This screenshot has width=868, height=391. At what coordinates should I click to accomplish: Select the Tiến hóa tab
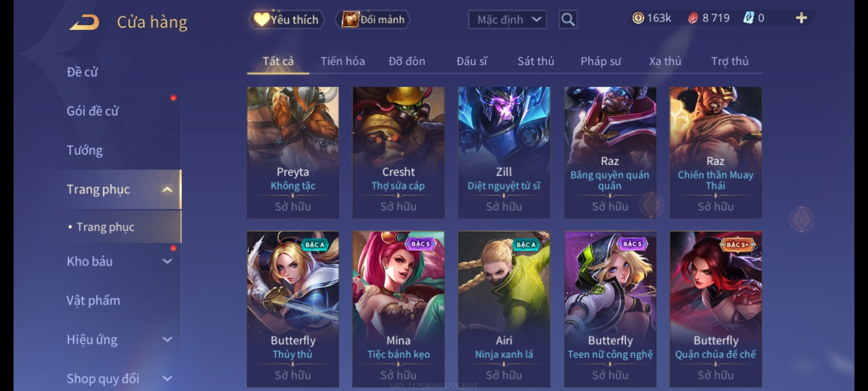click(x=342, y=61)
